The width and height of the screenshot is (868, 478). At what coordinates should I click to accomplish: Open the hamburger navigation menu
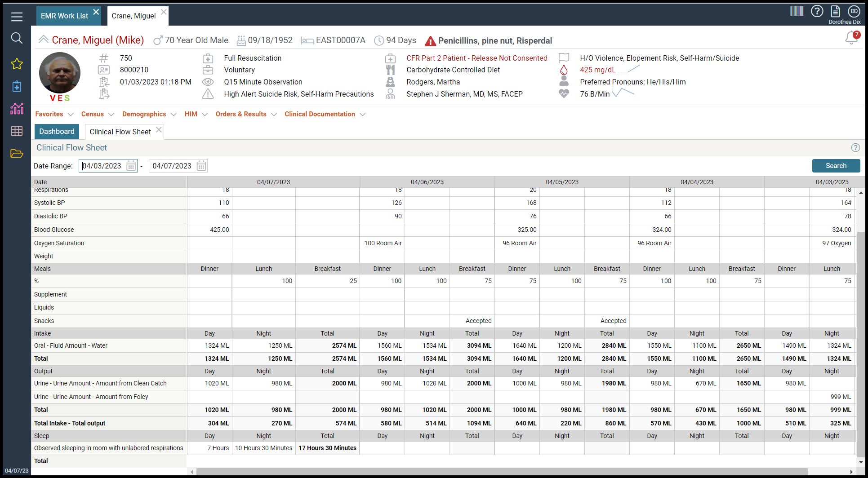[x=16, y=17]
